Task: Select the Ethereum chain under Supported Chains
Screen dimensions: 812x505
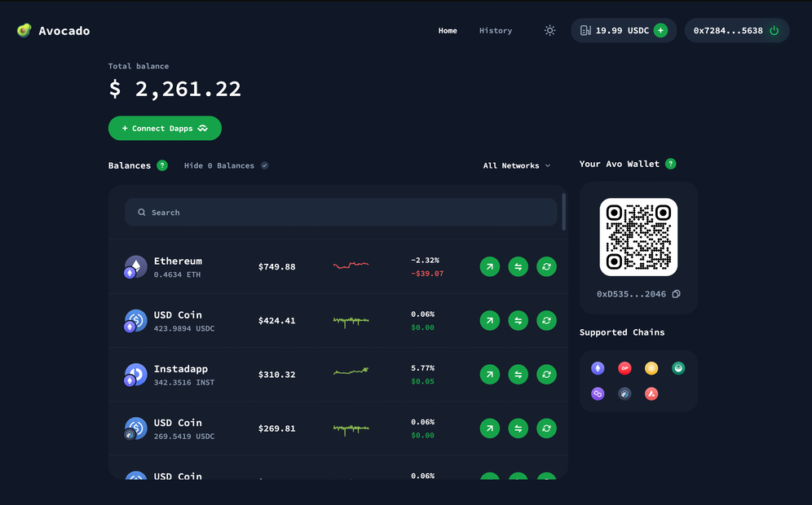Action: coord(598,368)
